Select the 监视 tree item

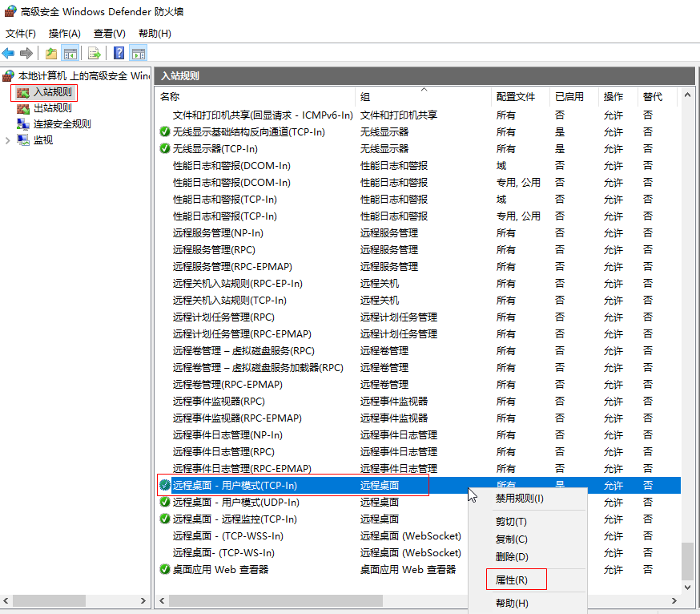click(43, 140)
